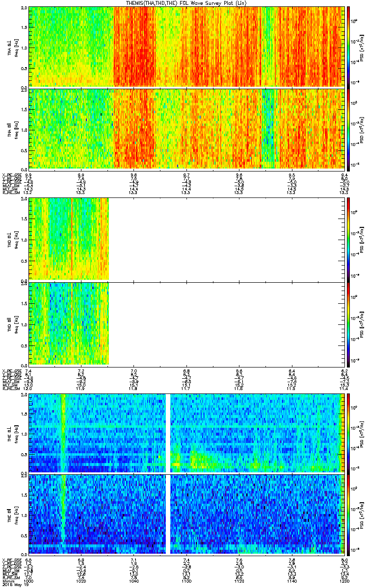Click the THD BL spectrogram data region

(x=69, y=239)
